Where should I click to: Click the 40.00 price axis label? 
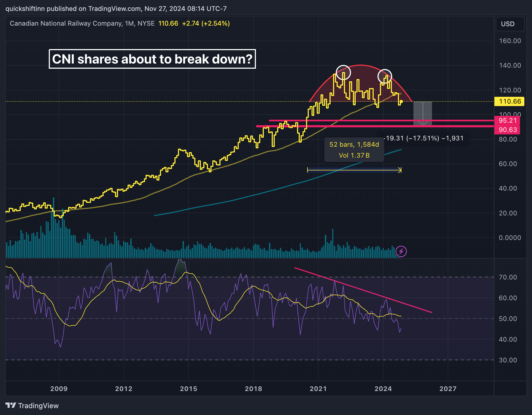coord(508,188)
